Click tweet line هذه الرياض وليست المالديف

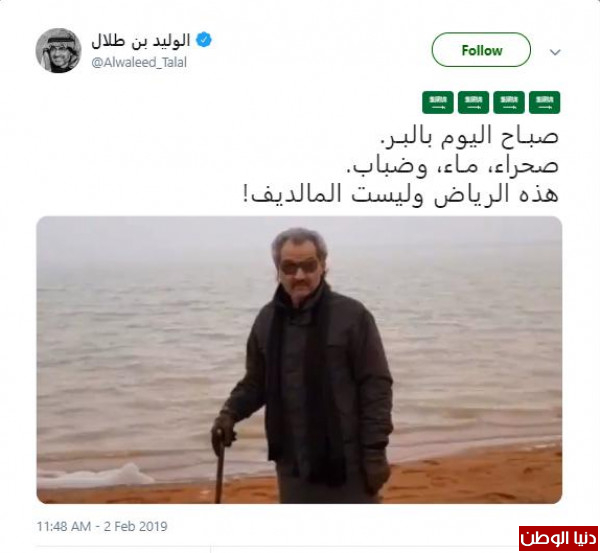pyautogui.click(x=401, y=194)
